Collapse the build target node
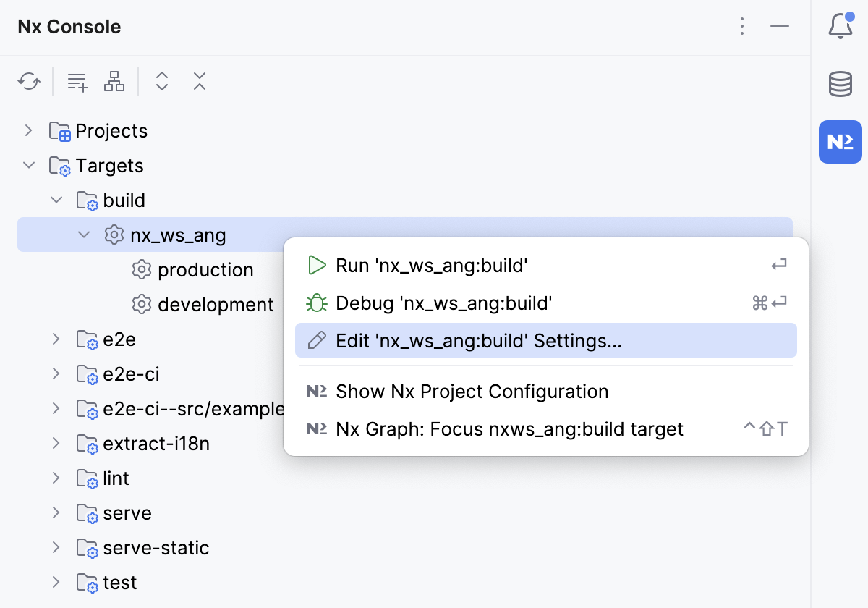The width and height of the screenshot is (868, 608). 56,200
